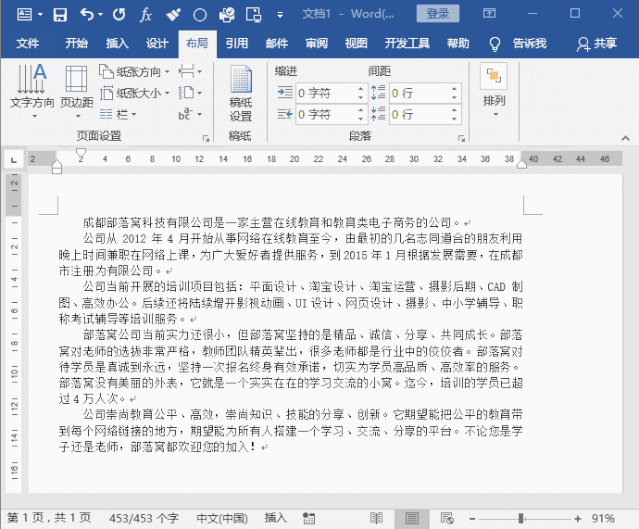Click the Format Painter brush icon
This screenshot has height=529, width=639.
click(173, 15)
